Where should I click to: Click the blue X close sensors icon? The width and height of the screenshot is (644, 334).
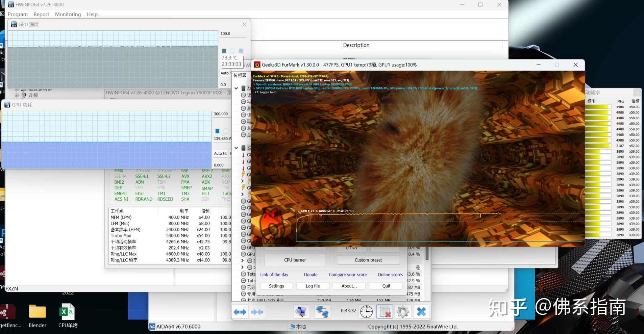pyautogui.click(x=421, y=312)
